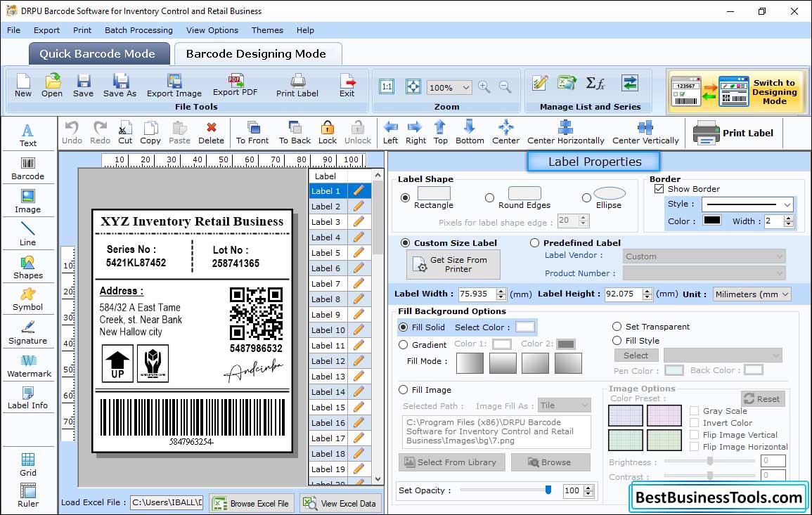Click the fit-to-window zoom icon
This screenshot has width=812, height=515.
pos(413,86)
